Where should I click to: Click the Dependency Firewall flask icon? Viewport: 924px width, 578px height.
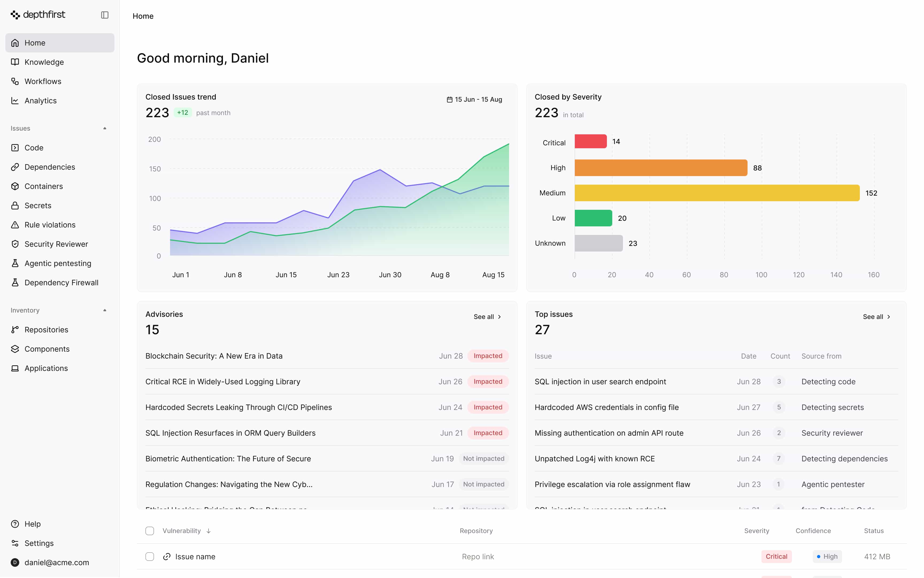tap(15, 283)
